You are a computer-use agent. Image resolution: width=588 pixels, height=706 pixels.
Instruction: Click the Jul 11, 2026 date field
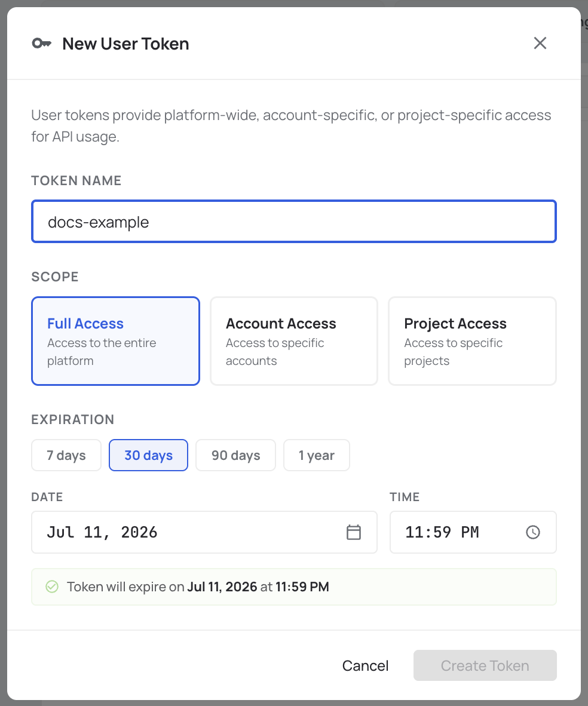204,532
